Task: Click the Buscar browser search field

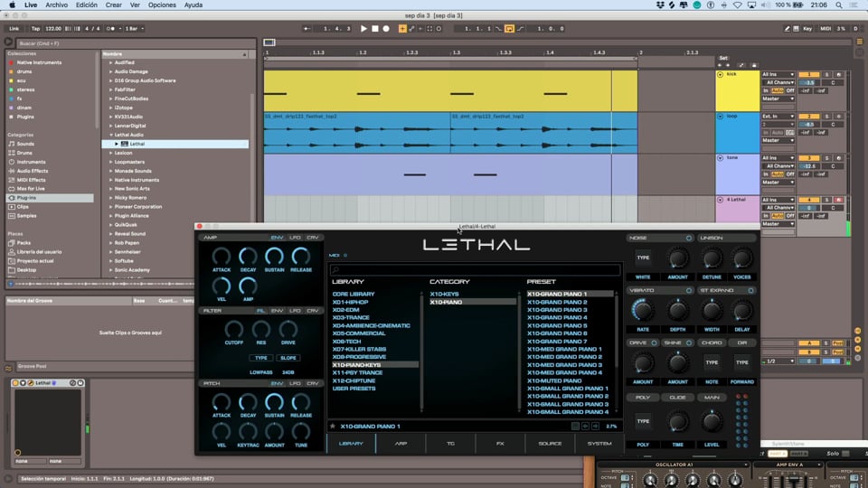Action: pos(136,43)
